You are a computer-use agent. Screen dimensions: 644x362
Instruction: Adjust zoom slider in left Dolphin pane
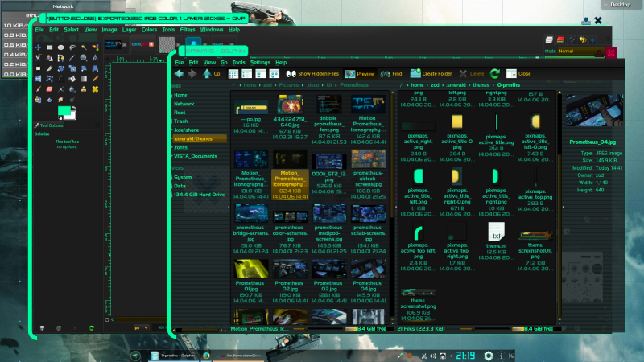click(x=319, y=329)
